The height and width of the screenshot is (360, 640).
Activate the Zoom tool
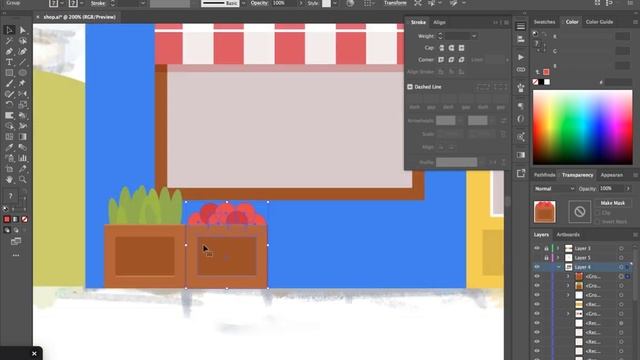pos(22,180)
